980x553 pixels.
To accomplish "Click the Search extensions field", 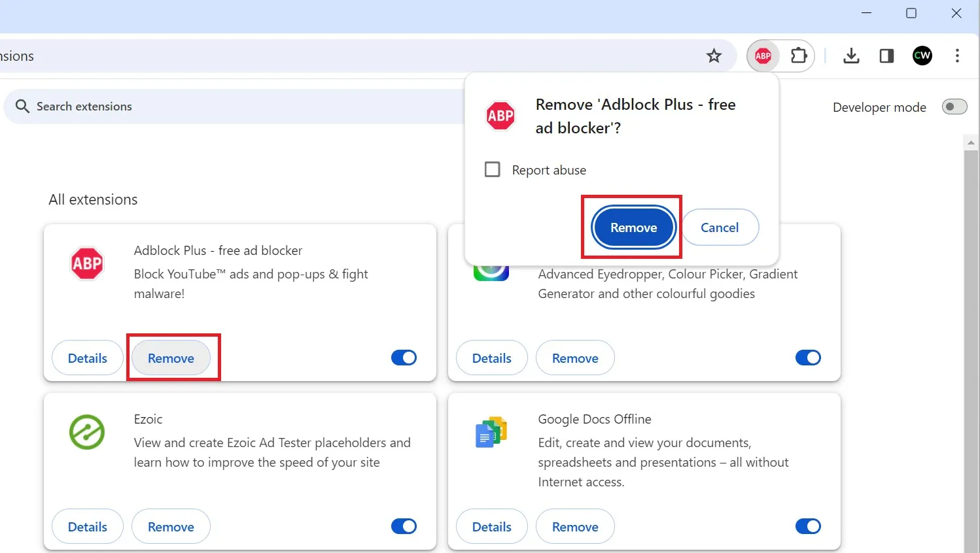I will (236, 107).
